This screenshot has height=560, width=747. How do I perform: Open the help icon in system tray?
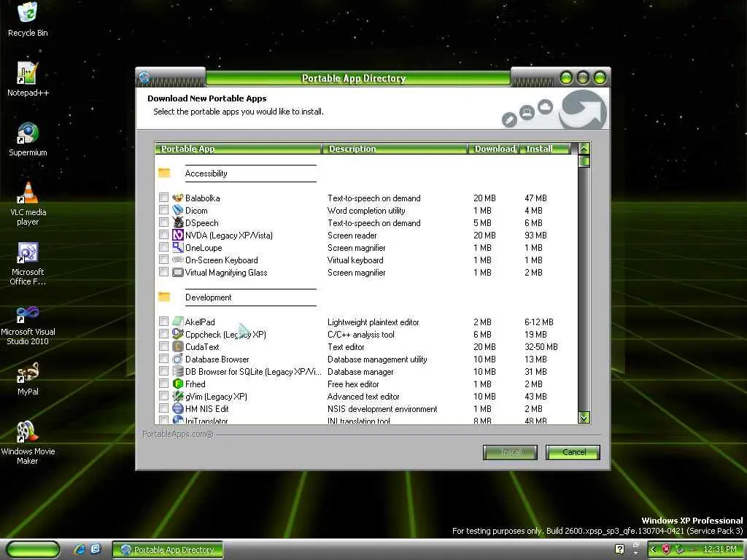tap(619, 549)
